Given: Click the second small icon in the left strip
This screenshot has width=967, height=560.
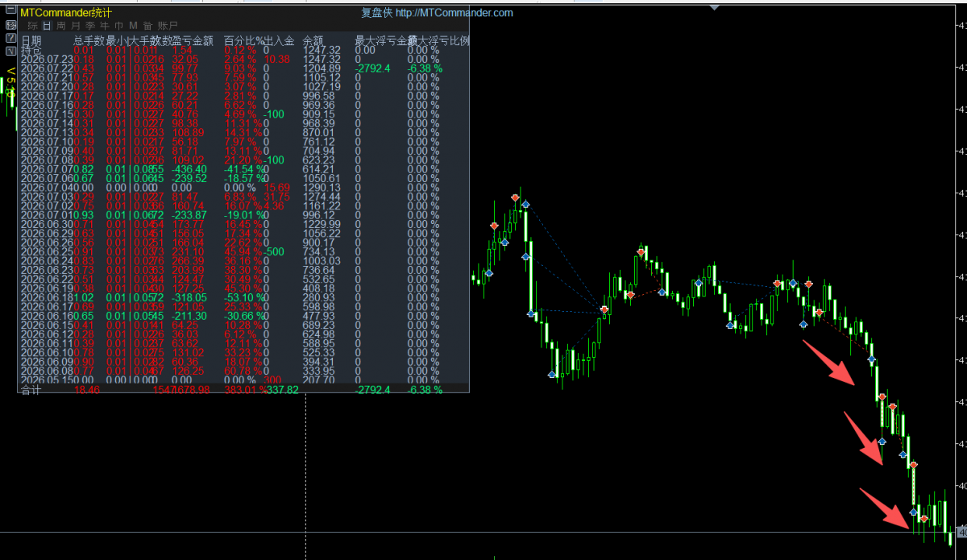Looking at the screenshot, I should pos(10,25).
